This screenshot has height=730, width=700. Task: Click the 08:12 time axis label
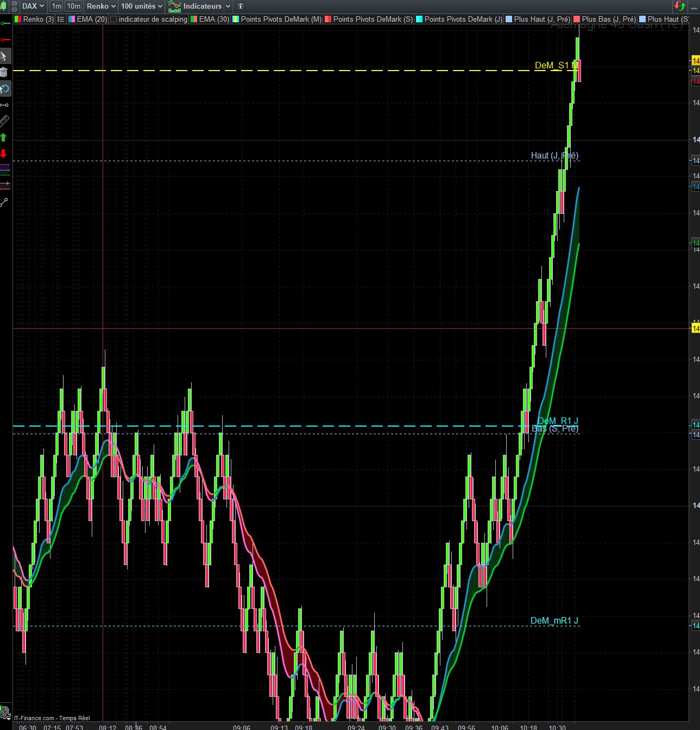(108, 727)
